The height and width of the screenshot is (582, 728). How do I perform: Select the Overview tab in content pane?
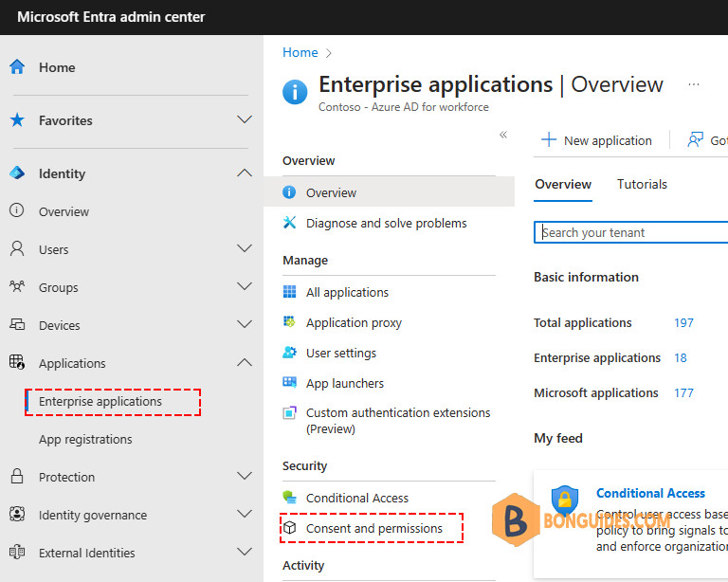point(563,184)
